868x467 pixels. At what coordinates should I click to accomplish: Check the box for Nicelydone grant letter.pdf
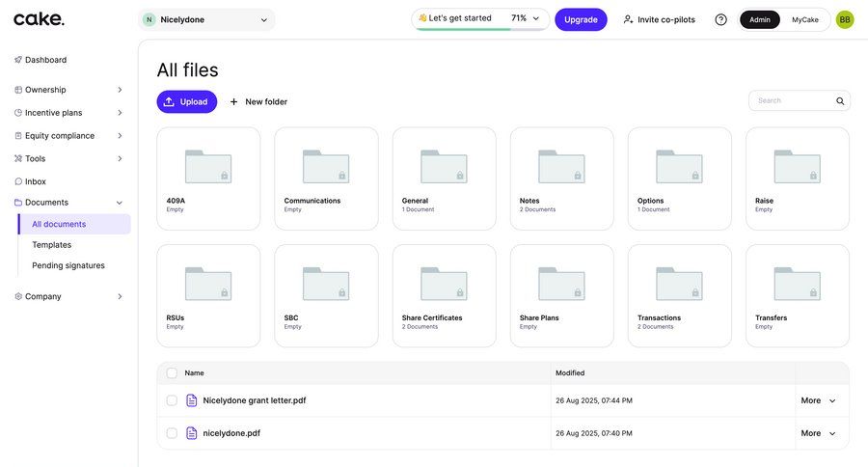[172, 400]
